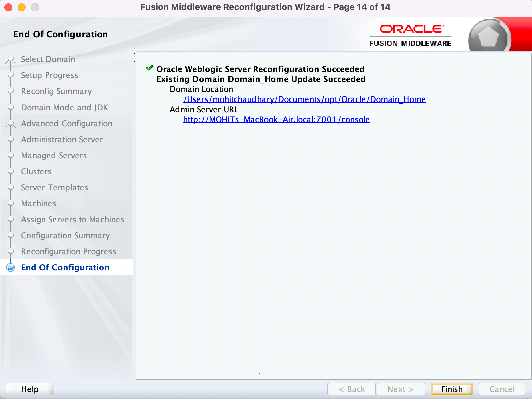This screenshot has height=399, width=532.
Task: Open the Domain Location path link
Action: coord(304,99)
